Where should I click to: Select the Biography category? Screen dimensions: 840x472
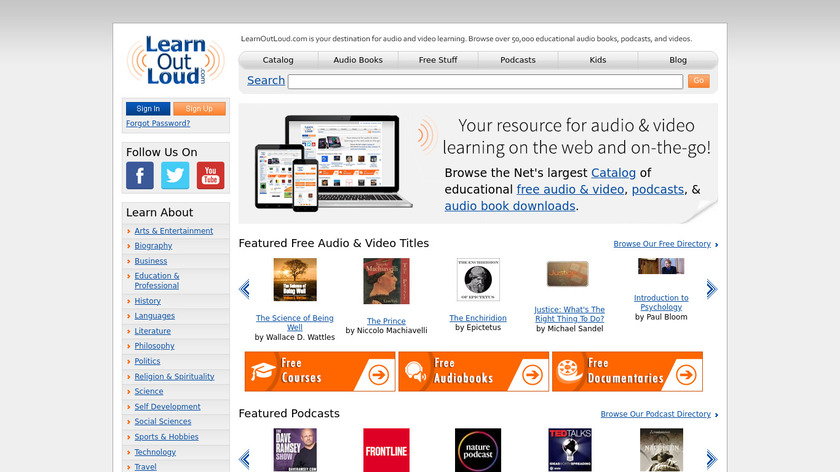(153, 246)
